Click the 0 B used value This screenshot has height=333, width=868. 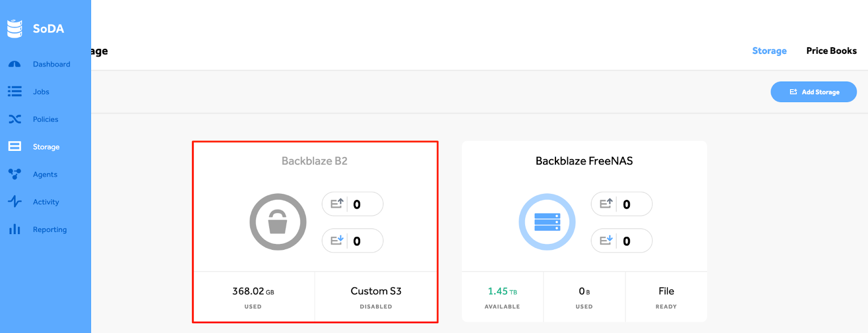584,291
